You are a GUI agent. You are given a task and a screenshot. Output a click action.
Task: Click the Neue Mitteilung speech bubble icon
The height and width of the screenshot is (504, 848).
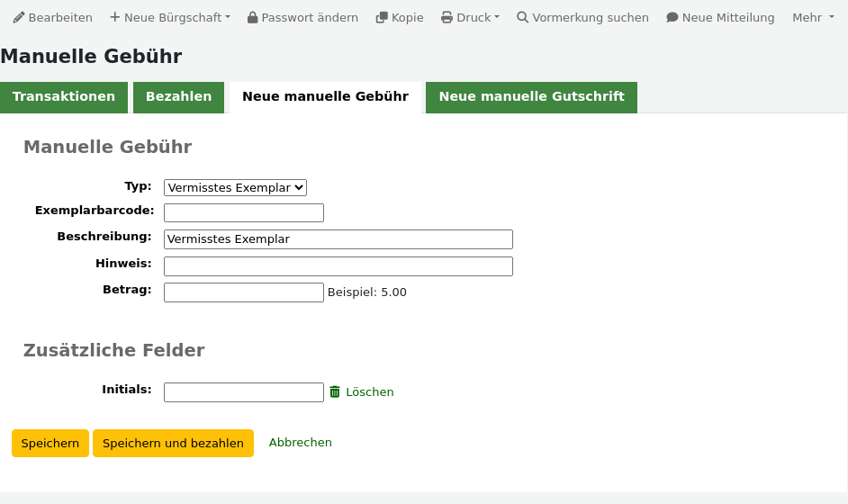672,18
